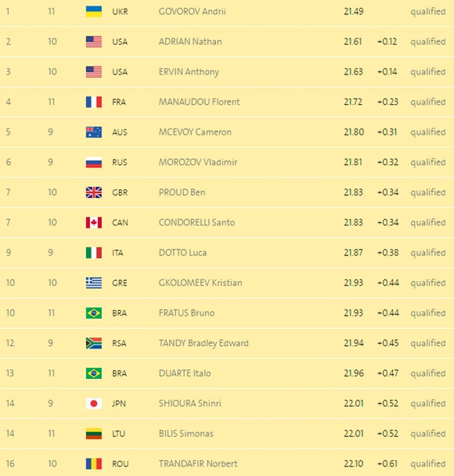The image size is (454, 476).
Task: Open GOVOROV Andrii athlete name
Action: (192, 12)
